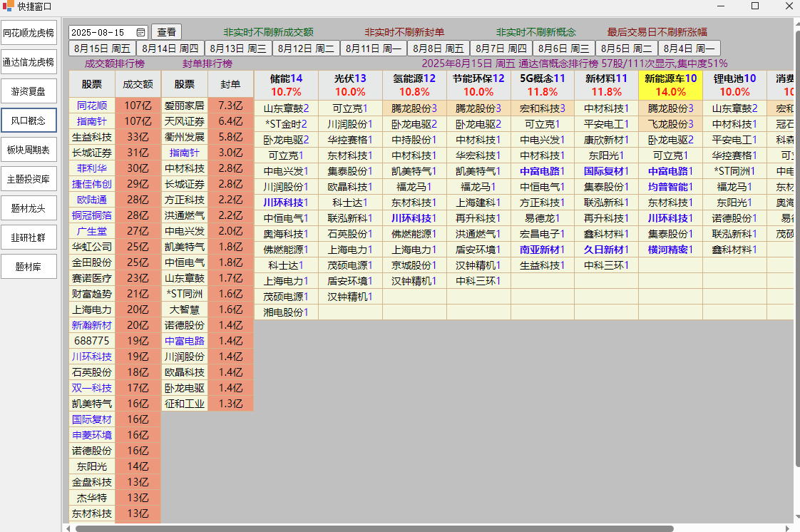Switch to 8月11日 周一 date

[374, 48]
